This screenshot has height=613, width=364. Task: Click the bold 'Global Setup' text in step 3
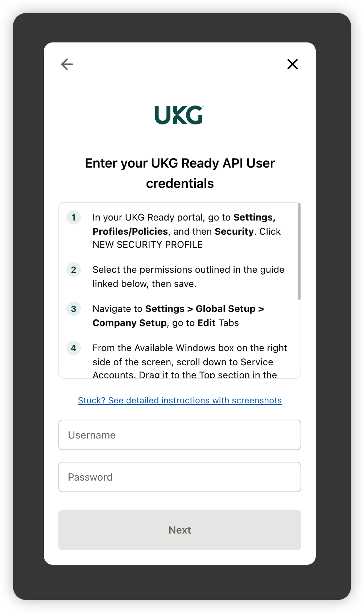(x=226, y=309)
